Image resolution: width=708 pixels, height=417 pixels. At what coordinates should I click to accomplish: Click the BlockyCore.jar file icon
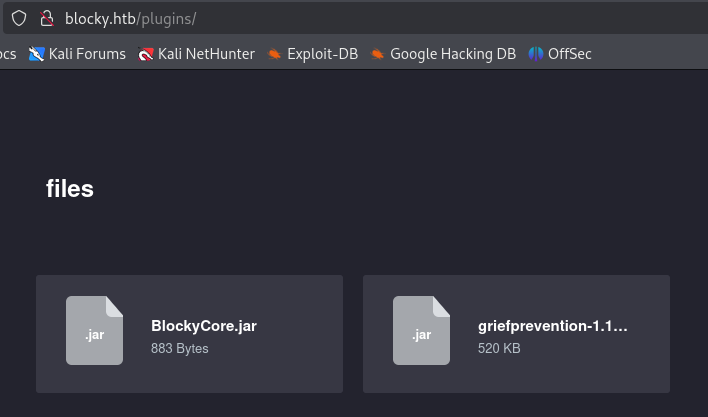coord(94,331)
